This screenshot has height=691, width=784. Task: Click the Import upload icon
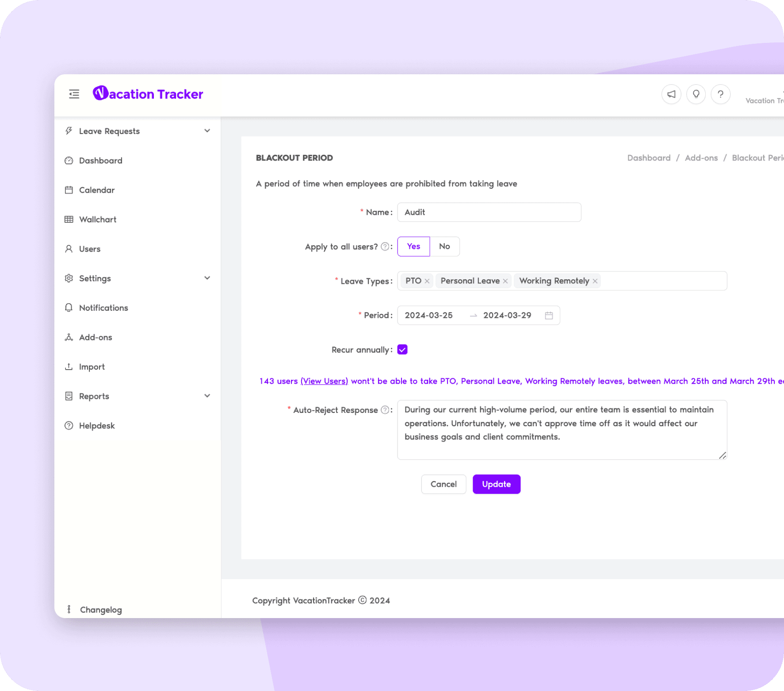[x=69, y=366]
